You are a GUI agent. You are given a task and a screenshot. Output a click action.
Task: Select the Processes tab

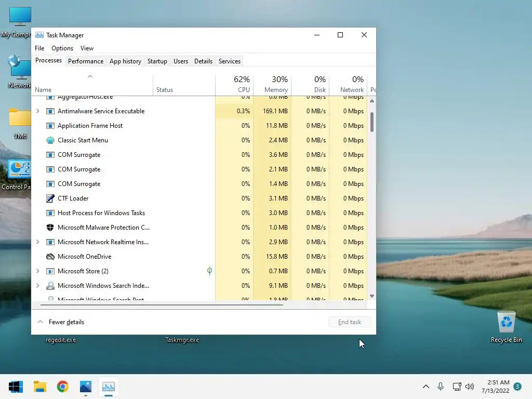tap(48, 60)
